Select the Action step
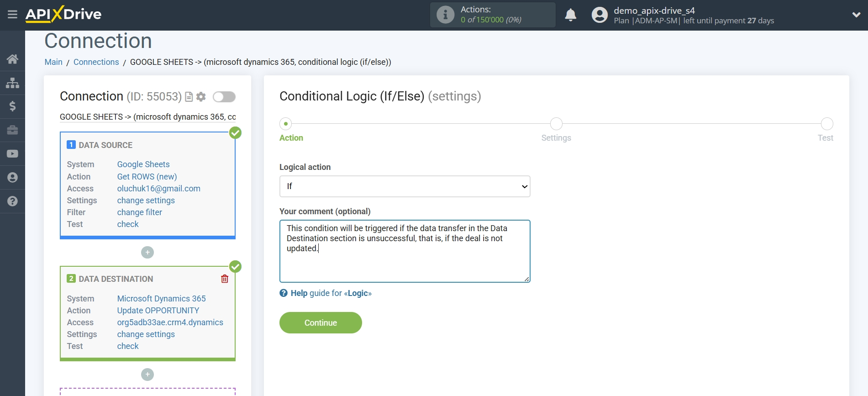Viewport: 868px width, 396px height. [x=286, y=124]
